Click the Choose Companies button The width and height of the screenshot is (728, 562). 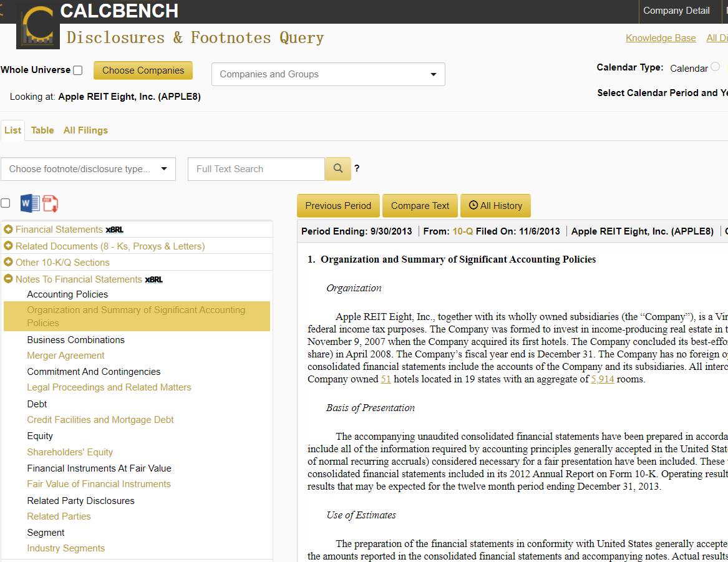tap(143, 70)
